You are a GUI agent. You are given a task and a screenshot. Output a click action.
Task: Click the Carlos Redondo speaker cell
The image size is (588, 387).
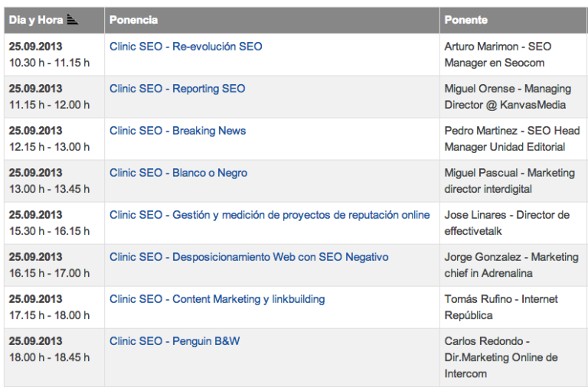(514, 358)
